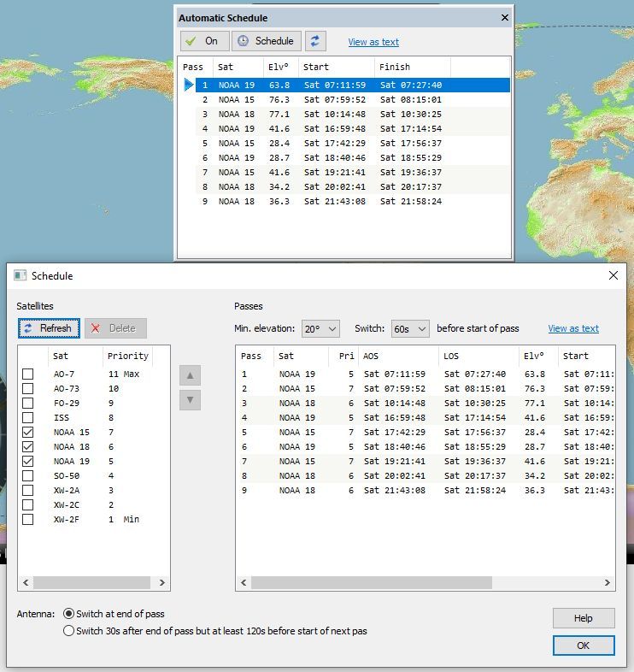Viewport: 634px width, 672px height.
Task: Open the Min. elevation dropdown
Action: pos(320,328)
